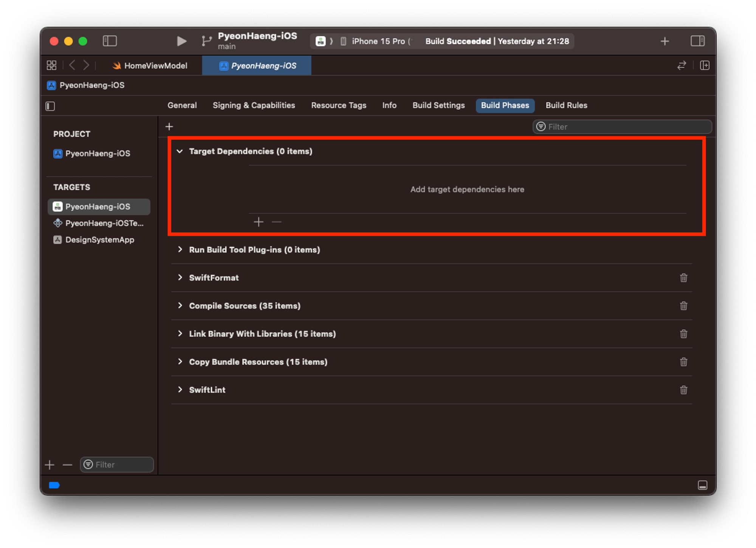Select the DesignSystemApp target
This screenshot has width=756, height=548.
(99, 240)
